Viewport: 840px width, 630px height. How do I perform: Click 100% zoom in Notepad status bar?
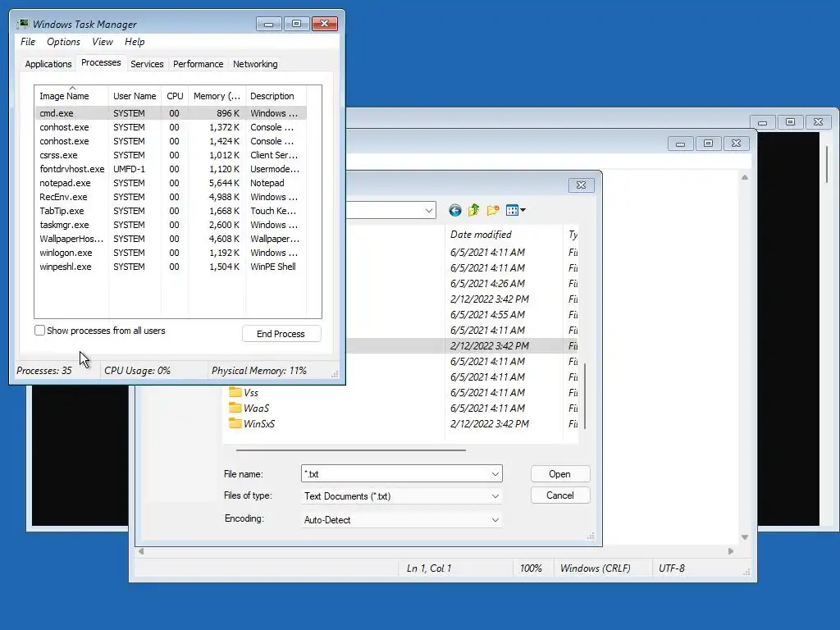531,568
